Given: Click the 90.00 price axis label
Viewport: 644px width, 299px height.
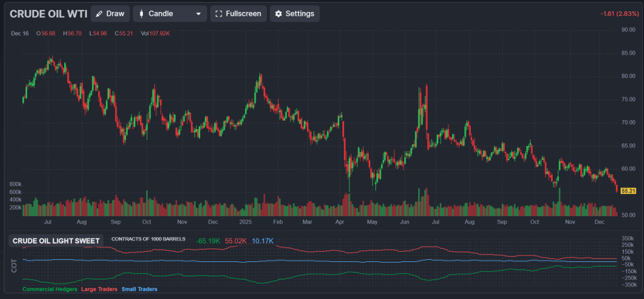Looking at the screenshot, I should [628, 30].
